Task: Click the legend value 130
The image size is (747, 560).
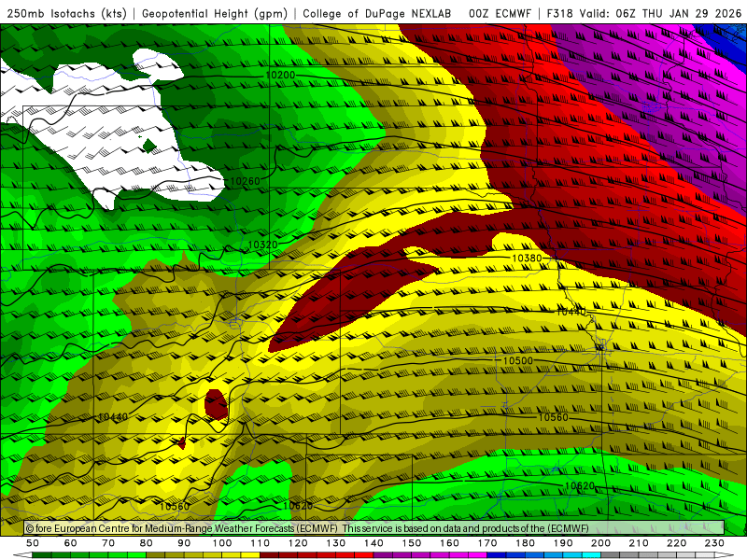Action: (x=336, y=543)
